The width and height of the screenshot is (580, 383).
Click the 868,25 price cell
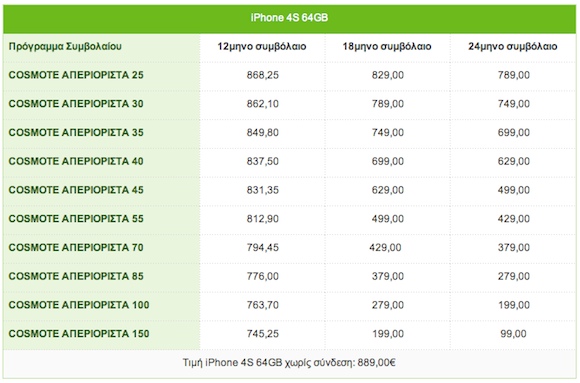click(263, 75)
